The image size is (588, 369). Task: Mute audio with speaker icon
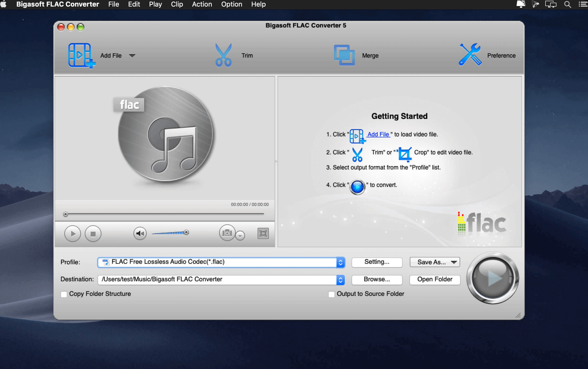click(x=140, y=234)
